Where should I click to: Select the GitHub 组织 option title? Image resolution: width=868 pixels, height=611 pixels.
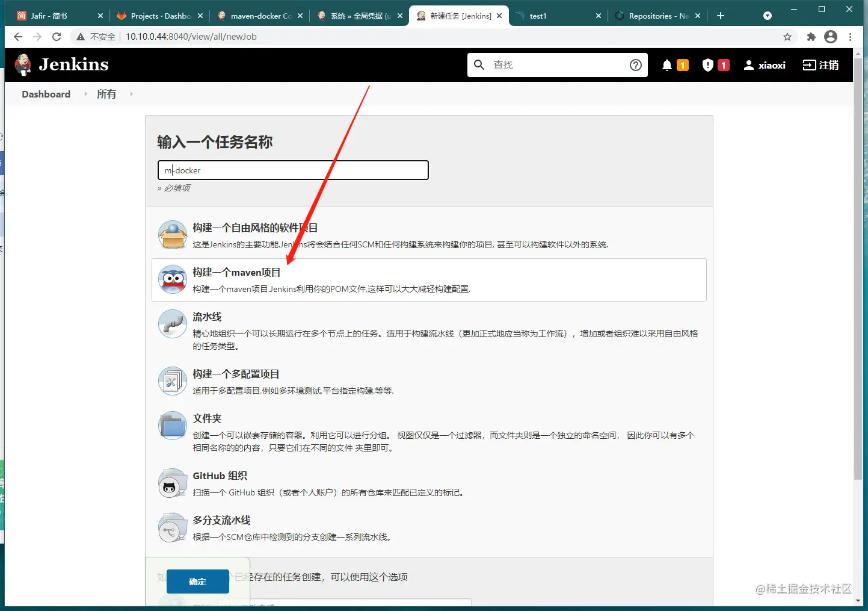point(220,476)
